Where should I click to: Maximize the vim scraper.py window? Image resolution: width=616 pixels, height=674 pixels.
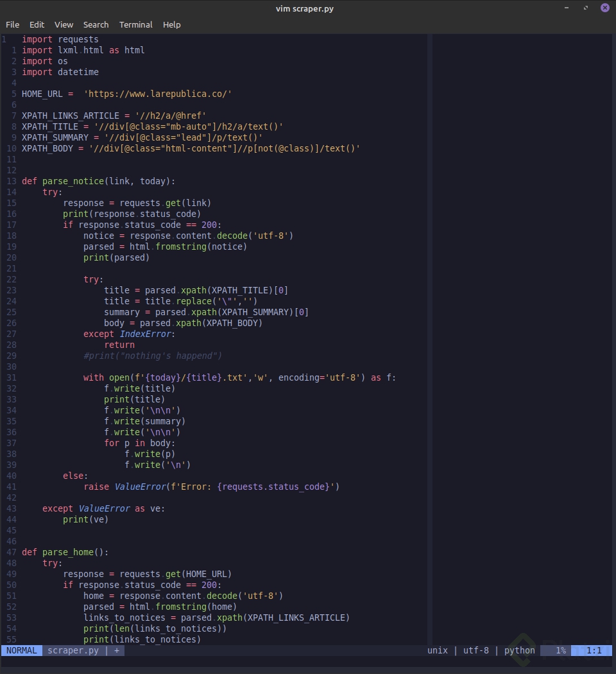[585, 8]
